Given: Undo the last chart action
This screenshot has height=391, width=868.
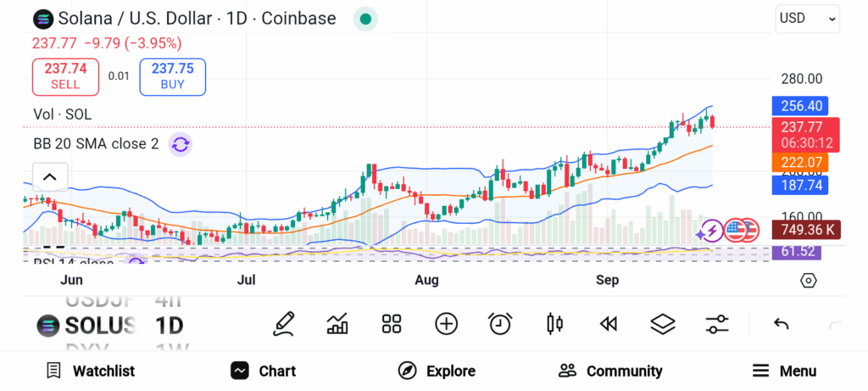Looking at the screenshot, I should click(782, 323).
